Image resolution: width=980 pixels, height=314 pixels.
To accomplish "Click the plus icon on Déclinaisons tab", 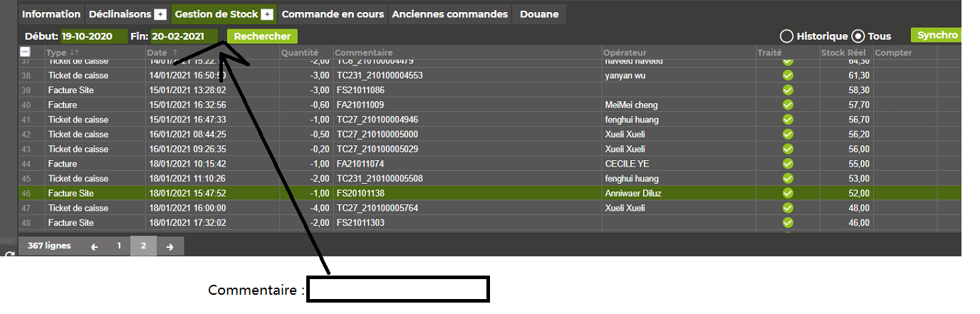I will coord(160,14).
